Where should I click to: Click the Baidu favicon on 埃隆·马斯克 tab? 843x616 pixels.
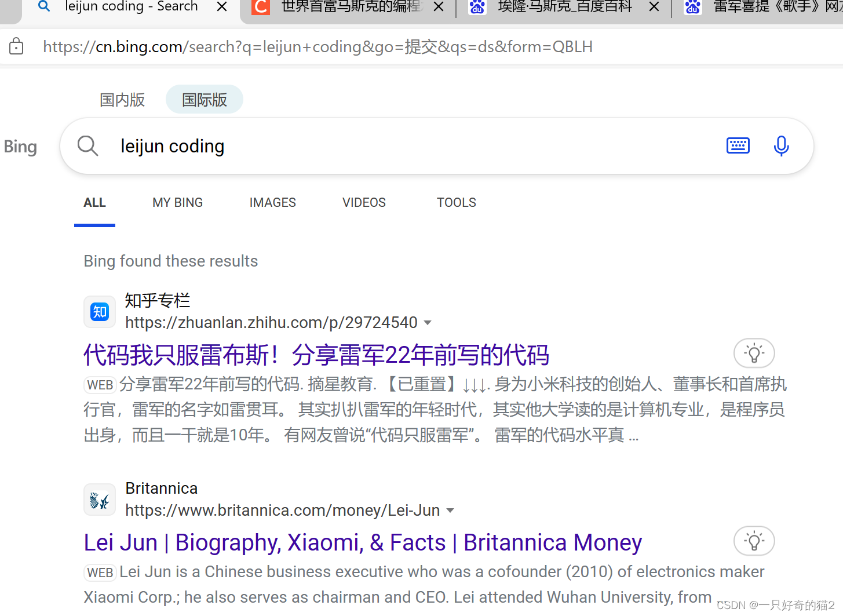(x=477, y=7)
